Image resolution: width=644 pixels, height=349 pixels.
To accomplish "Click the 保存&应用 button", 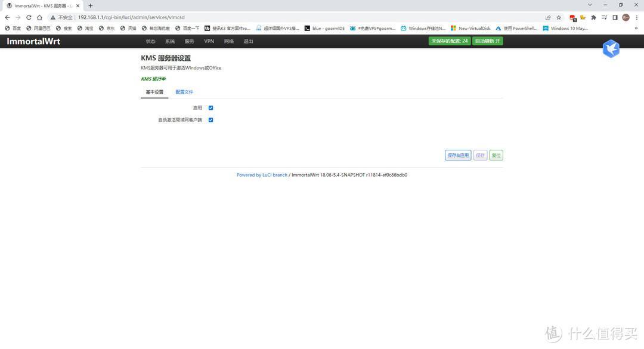I will (x=458, y=155).
